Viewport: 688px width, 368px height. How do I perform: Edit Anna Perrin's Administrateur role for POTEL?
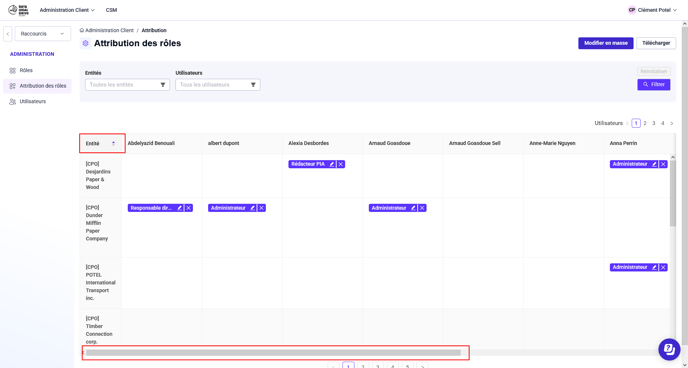click(x=654, y=267)
